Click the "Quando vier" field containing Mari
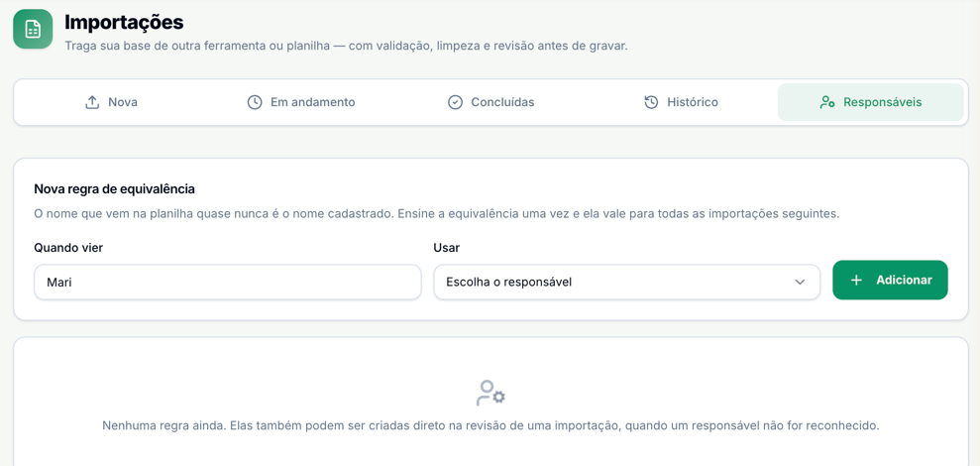This screenshot has width=980, height=466. coord(228,283)
